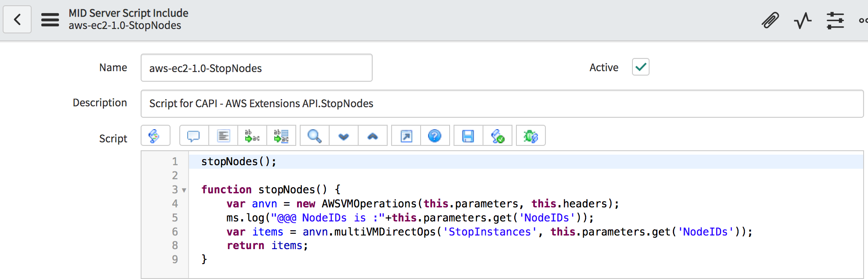
Task: Open personalize form settings sliders icon
Action: pos(835,20)
